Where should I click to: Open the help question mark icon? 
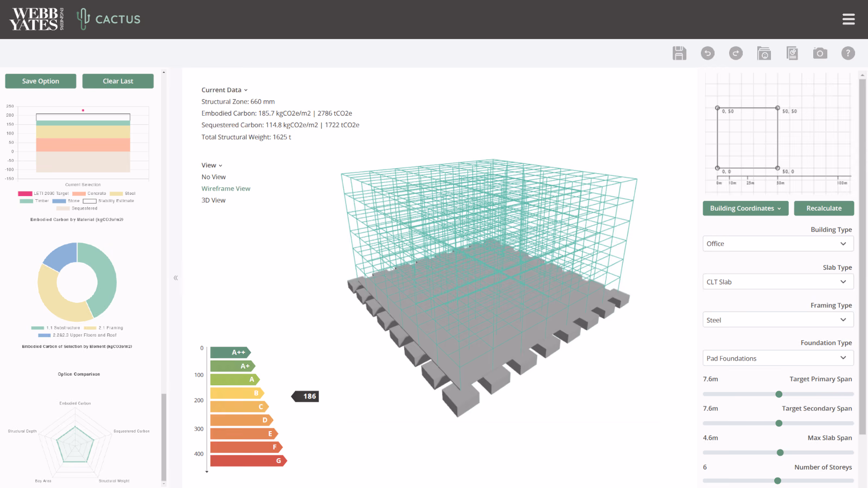click(848, 53)
